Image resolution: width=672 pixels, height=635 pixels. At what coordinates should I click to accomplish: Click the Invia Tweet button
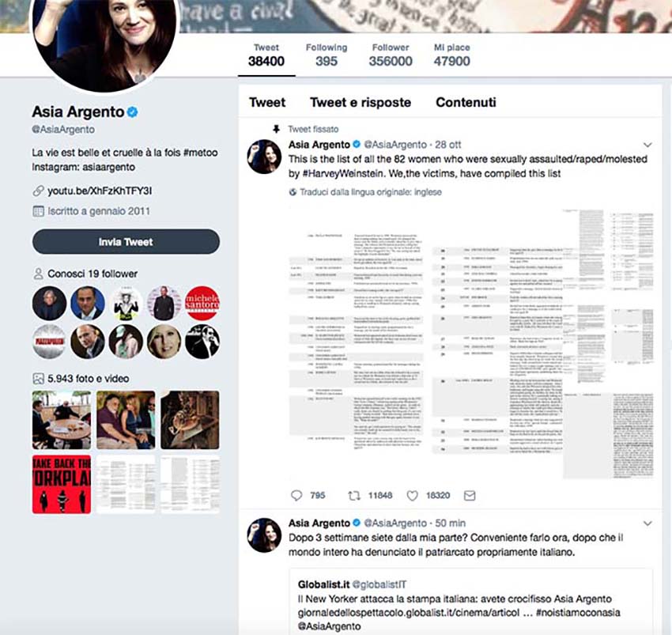[126, 242]
